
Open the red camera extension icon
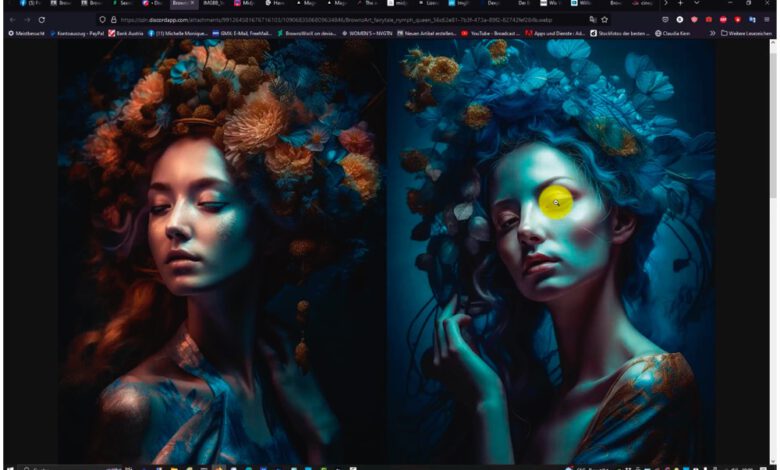pyautogui.click(x=708, y=20)
